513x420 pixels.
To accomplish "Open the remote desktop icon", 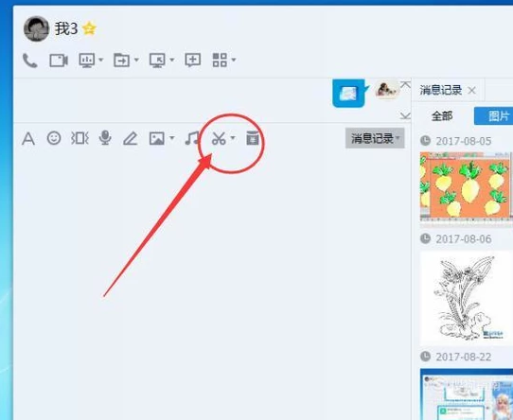I will tap(157, 61).
